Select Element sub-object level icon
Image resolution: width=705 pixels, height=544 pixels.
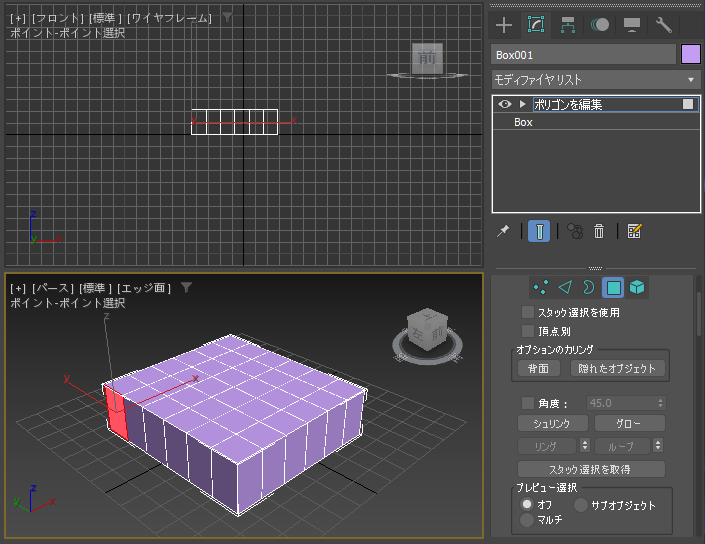pos(637,287)
